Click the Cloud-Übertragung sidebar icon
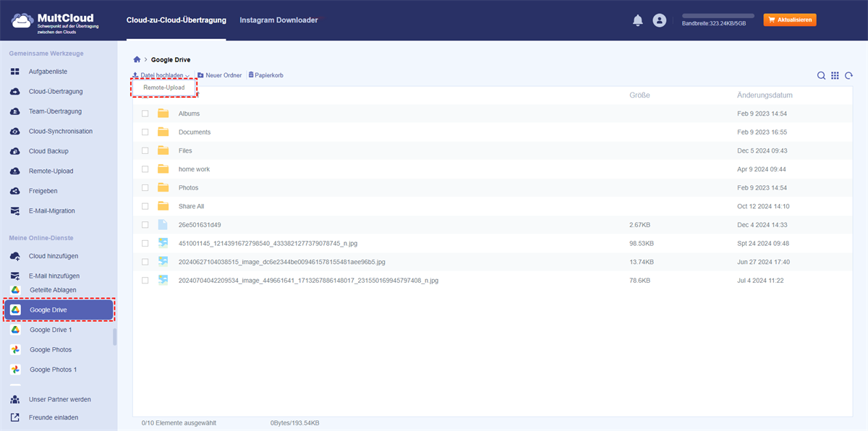Viewport: 868px width, 431px height. (x=15, y=92)
